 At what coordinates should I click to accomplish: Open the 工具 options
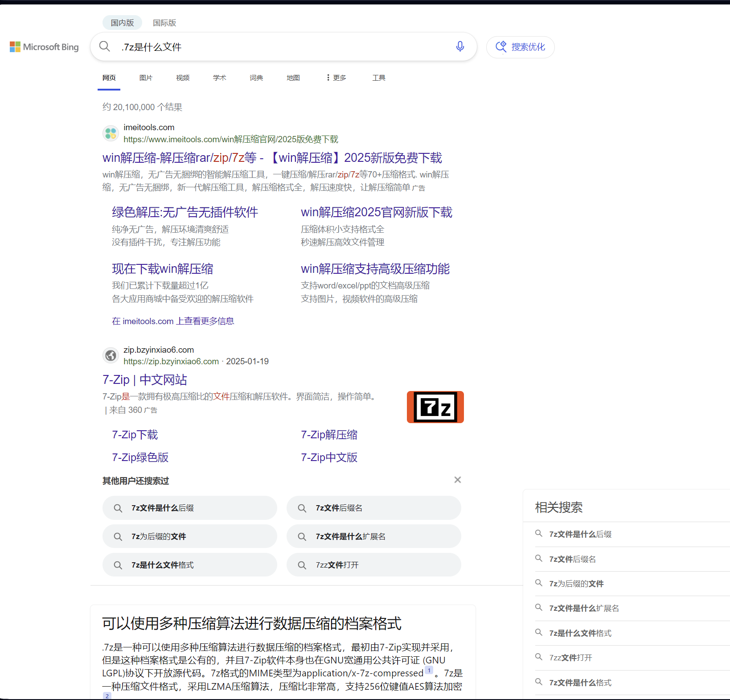[x=378, y=77]
